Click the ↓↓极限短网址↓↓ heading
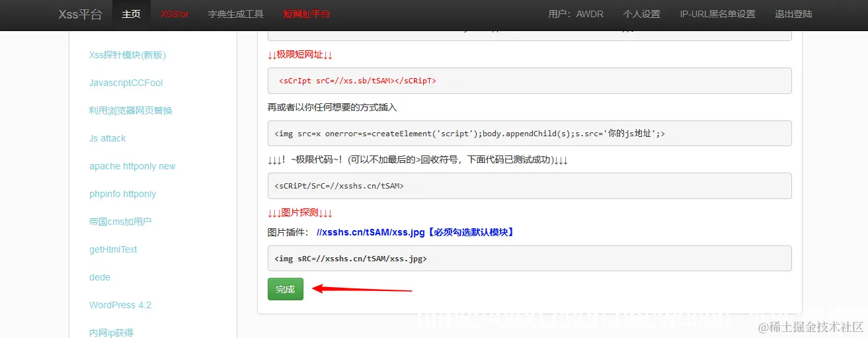868x338 pixels. pos(300,55)
